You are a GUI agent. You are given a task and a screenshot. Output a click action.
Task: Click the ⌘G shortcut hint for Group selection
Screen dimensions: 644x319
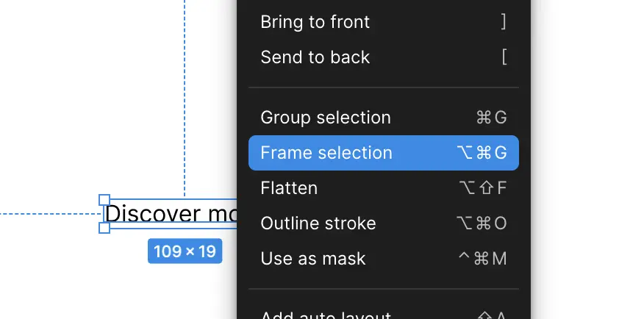492,118
